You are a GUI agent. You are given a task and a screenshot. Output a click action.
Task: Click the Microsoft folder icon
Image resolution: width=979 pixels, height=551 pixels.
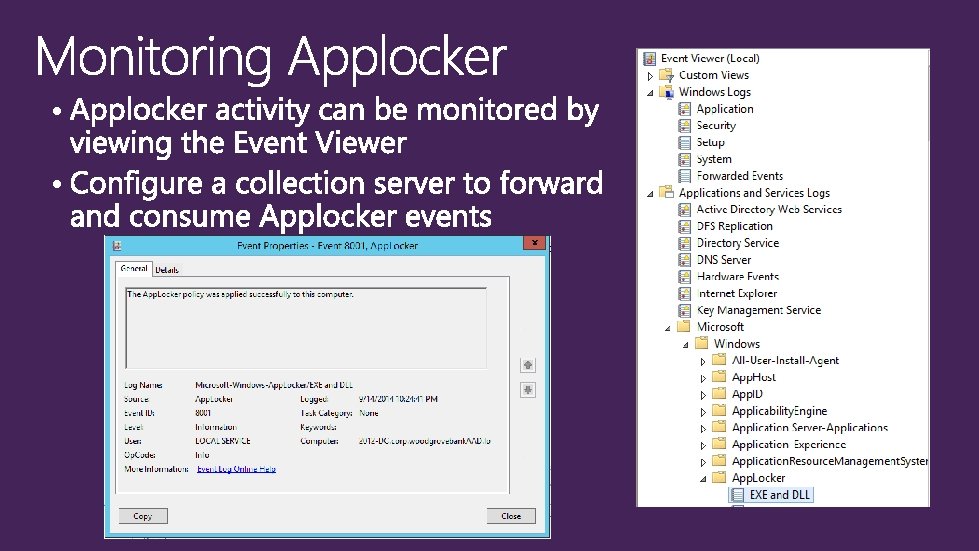pos(684,327)
